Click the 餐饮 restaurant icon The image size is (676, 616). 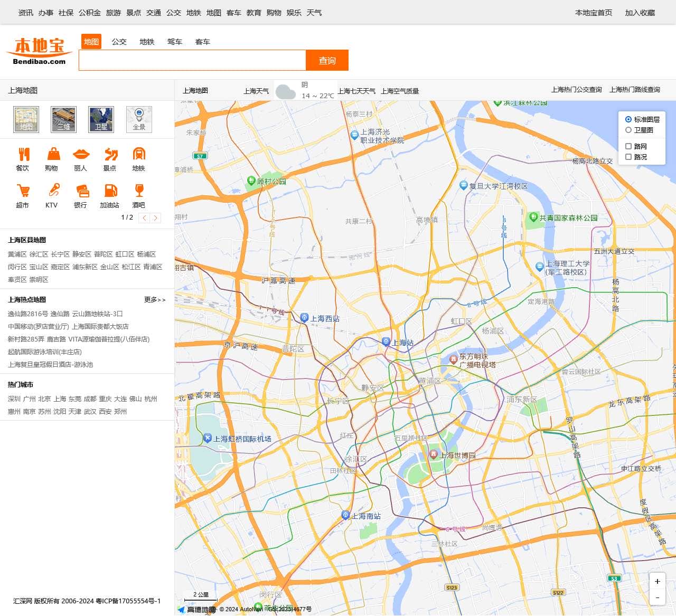tap(23, 155)
